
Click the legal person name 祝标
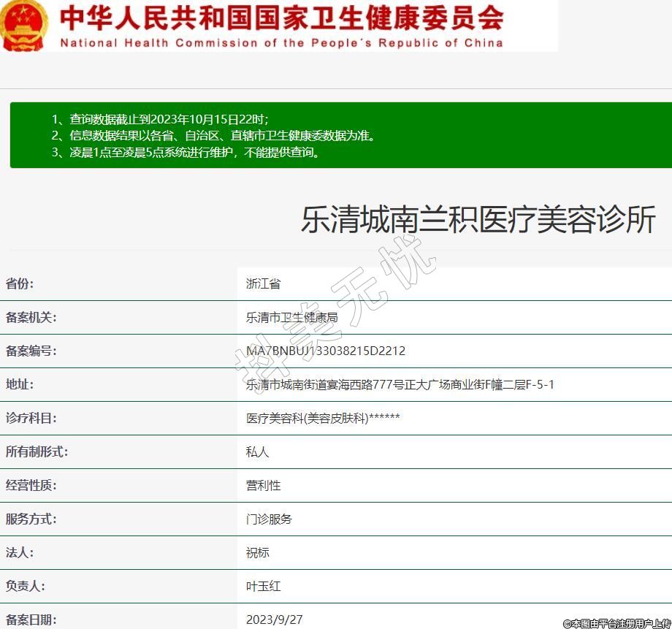point(258,552)
